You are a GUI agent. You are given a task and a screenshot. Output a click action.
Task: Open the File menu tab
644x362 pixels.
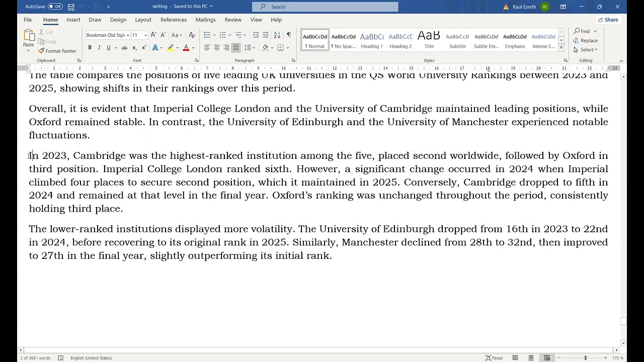(x=28, y=20)
